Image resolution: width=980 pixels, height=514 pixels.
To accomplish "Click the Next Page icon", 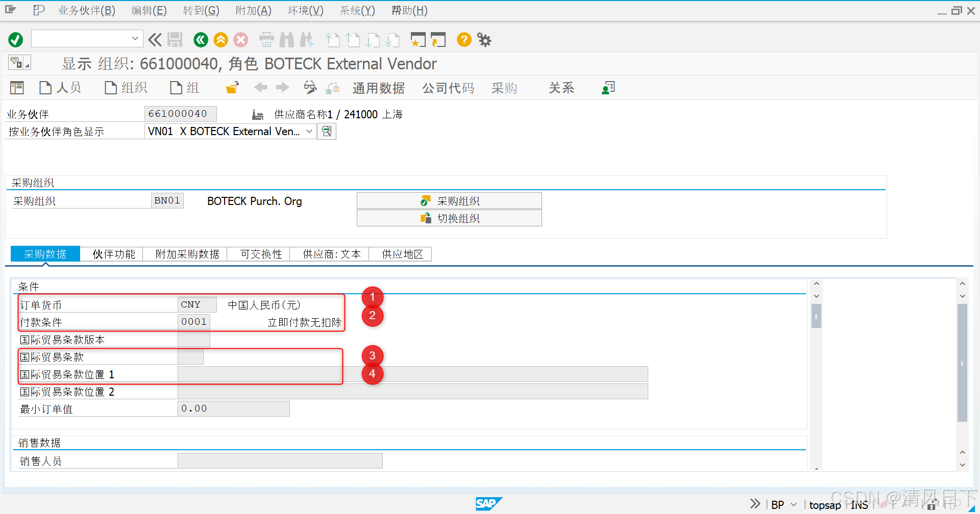I will [373, 40].
